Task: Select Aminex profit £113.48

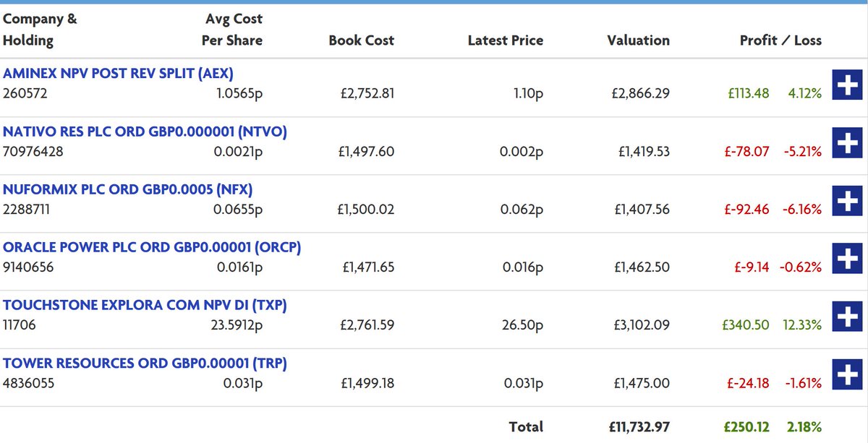Action: [x=749, y=93]
